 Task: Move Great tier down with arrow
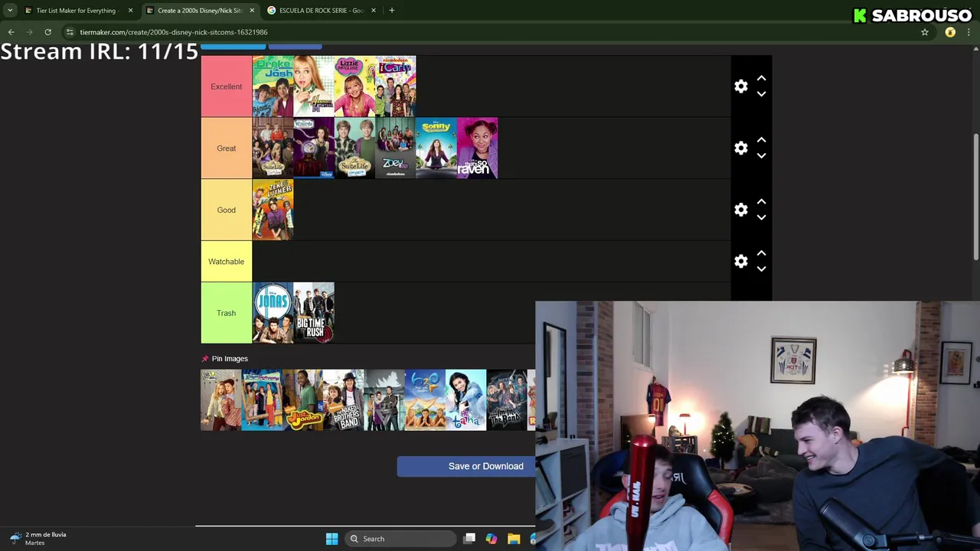click(x=761, y=156)
